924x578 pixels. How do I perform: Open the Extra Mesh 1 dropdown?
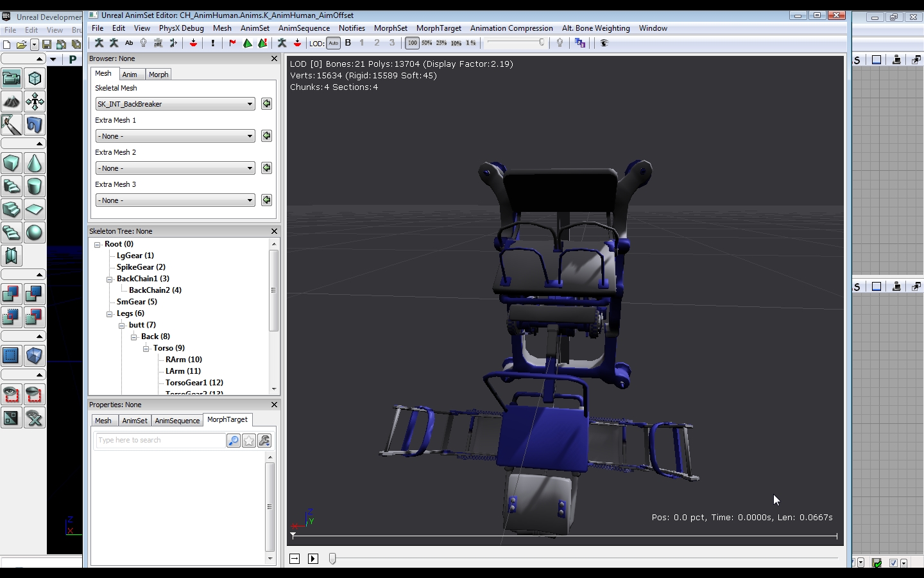(175, 136)
